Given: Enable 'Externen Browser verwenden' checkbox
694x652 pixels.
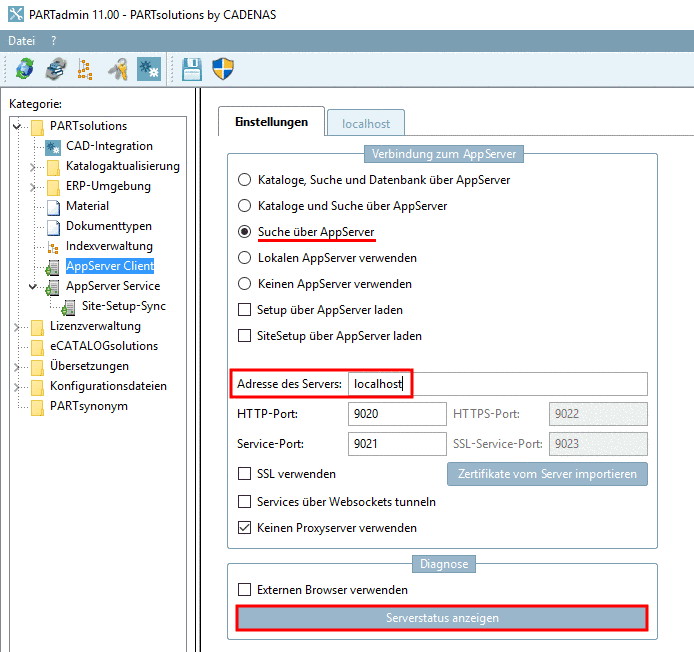Looking at the screenshot, I should pyautogui.click(x=244, y=590).
